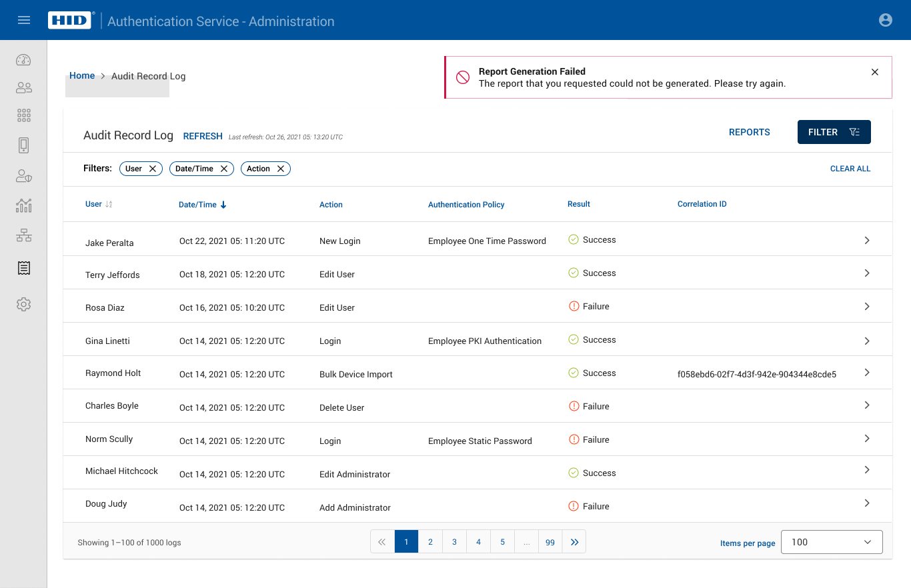Go to page 2
This screenshot has height=588, width=911.
[x=430, y=542]
